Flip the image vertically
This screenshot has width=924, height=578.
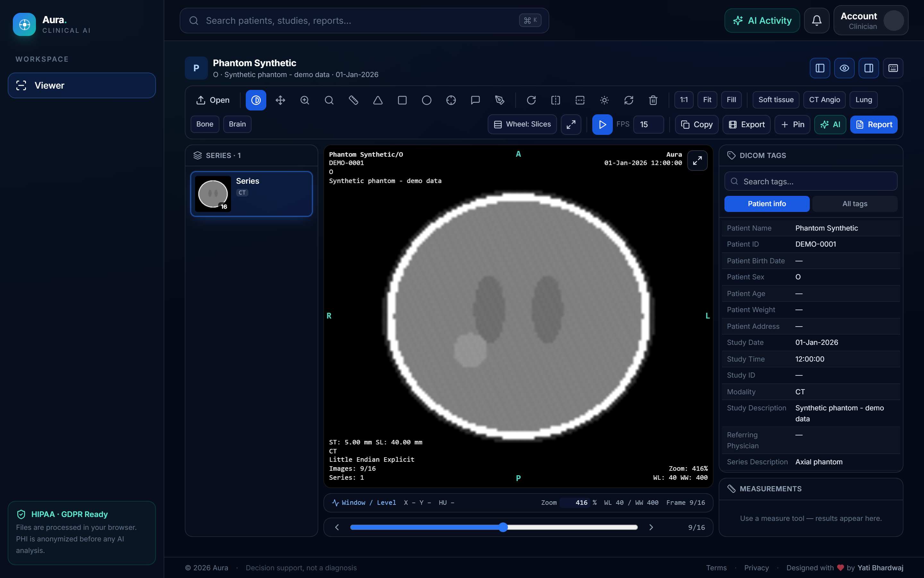pos(580,100)
